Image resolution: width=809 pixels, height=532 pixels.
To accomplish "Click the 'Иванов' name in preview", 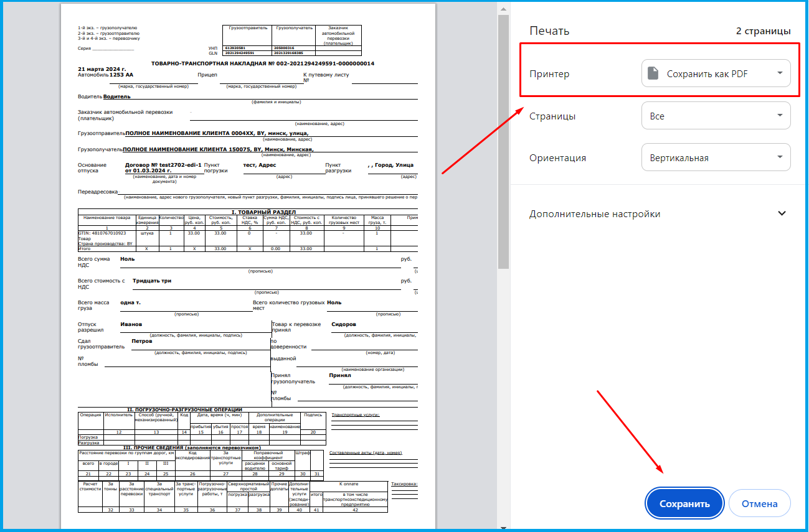I will (x=131, y=324).
